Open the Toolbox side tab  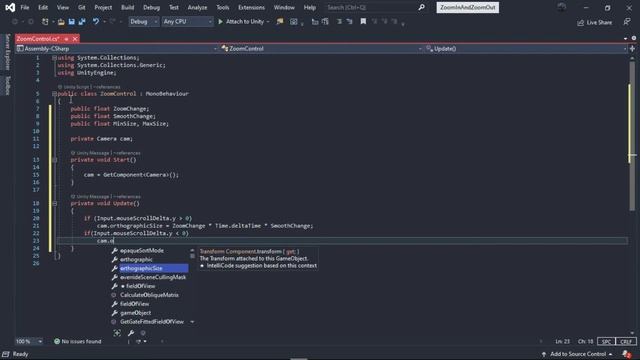7,85
